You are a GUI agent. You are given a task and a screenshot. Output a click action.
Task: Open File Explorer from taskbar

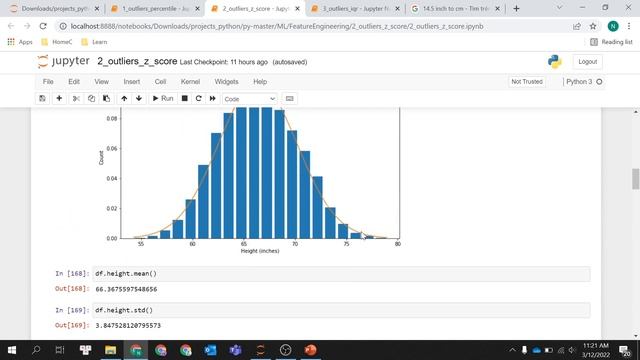[111, 350]
